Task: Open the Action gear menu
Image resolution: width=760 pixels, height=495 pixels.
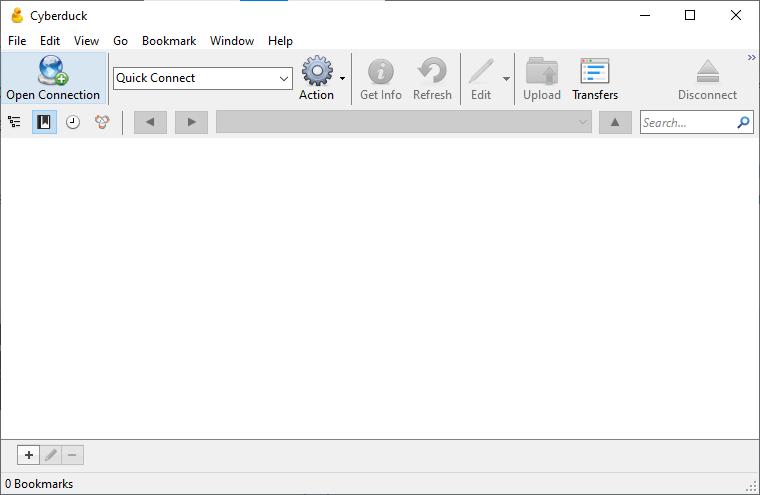Action: point(317,72)
